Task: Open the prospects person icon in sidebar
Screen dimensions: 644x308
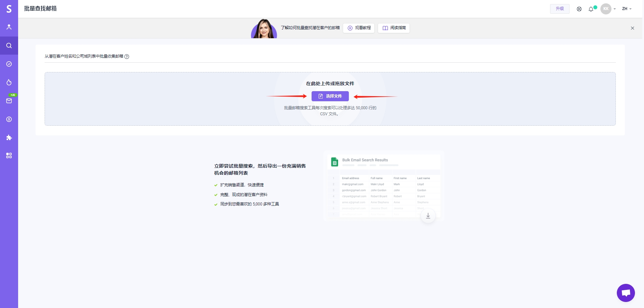Action: coord(9,27)
